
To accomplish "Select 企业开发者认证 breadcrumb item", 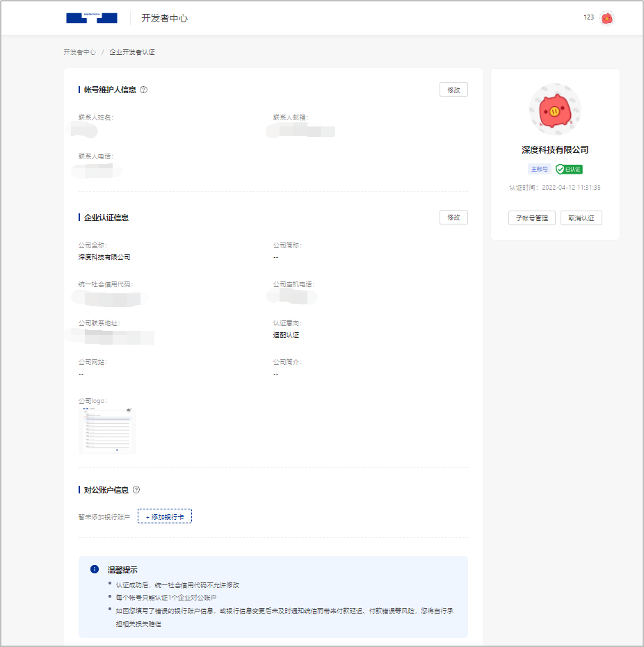I will point(132,52).
